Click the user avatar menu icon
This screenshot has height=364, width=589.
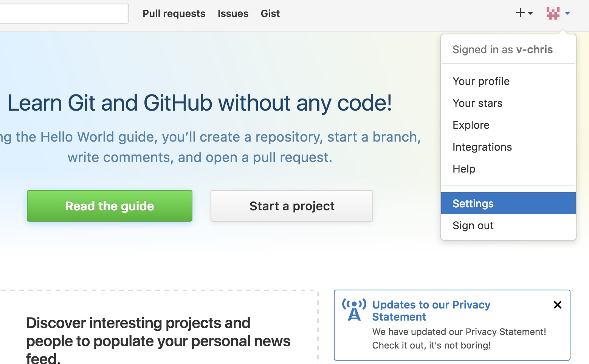[558, 13]
